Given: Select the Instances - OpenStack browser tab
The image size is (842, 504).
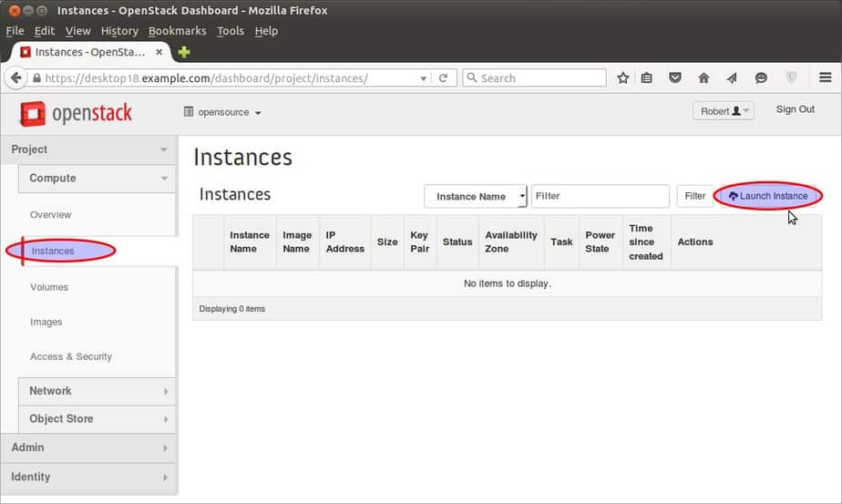Looking at the screenshot, I should 90,52.
